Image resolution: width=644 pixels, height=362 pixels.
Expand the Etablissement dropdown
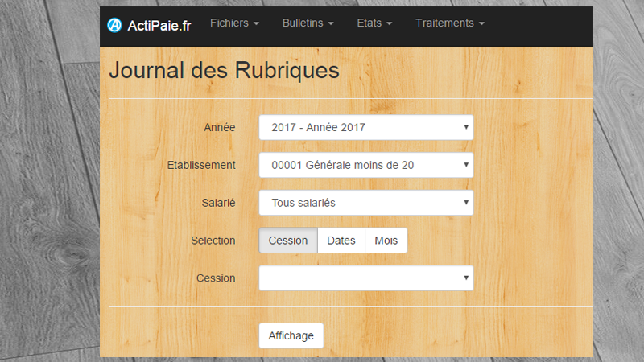366,165
